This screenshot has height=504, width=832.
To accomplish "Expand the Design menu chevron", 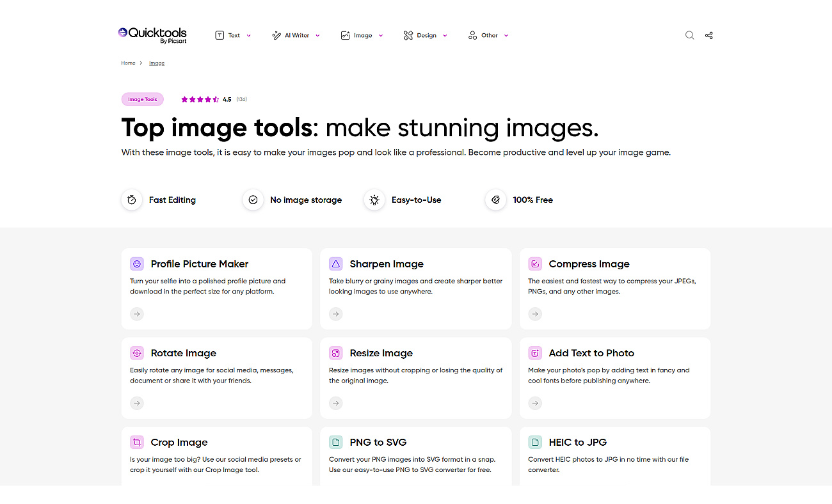I will [x=445, y=36].
